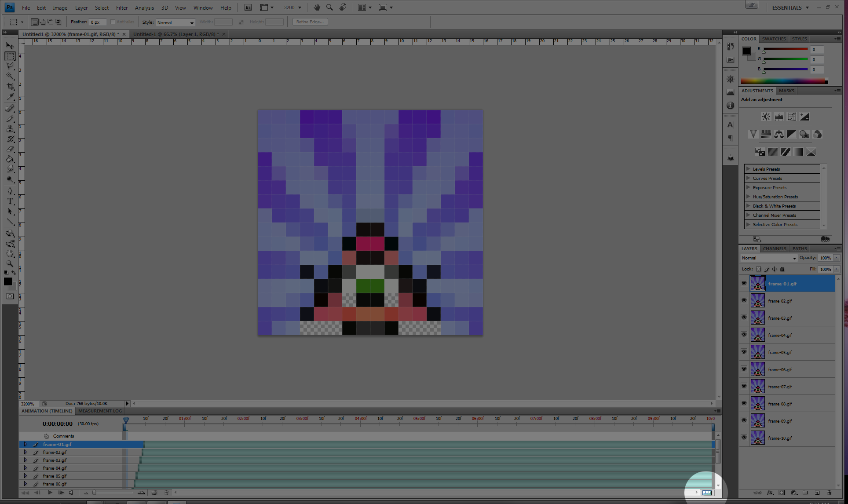
Task: Add a Curves adjustment
Action: point(792,117)
